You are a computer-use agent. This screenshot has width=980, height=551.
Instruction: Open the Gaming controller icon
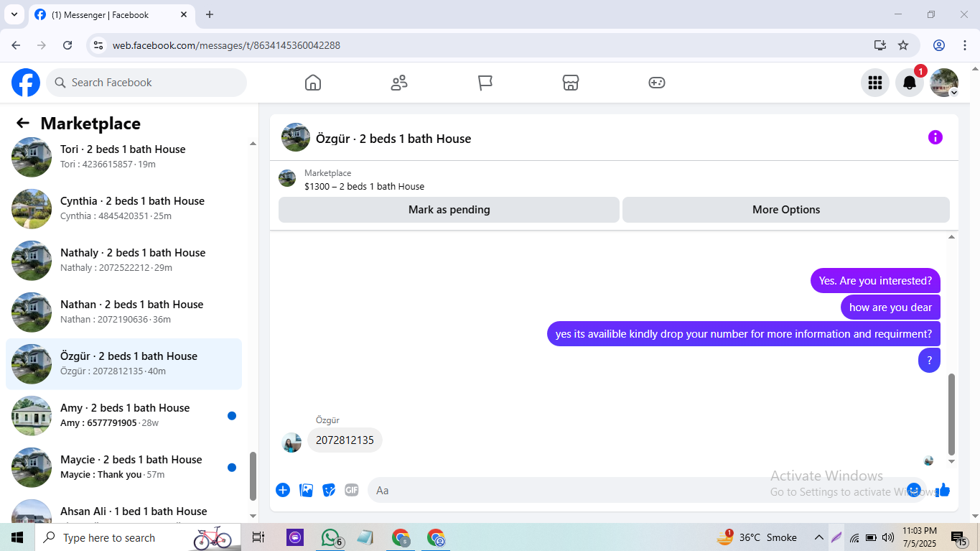tap(657, 83)
